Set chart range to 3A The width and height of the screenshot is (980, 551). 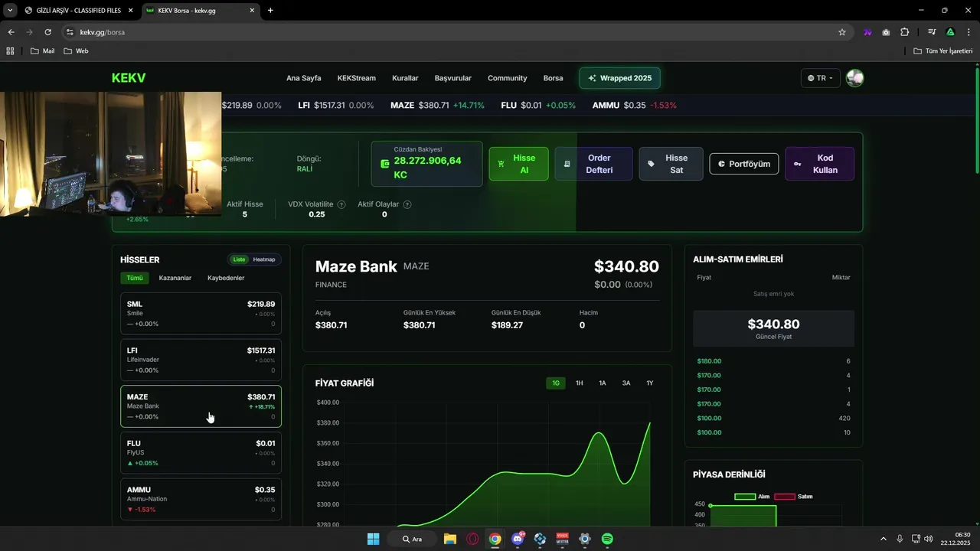click(626, 383)
